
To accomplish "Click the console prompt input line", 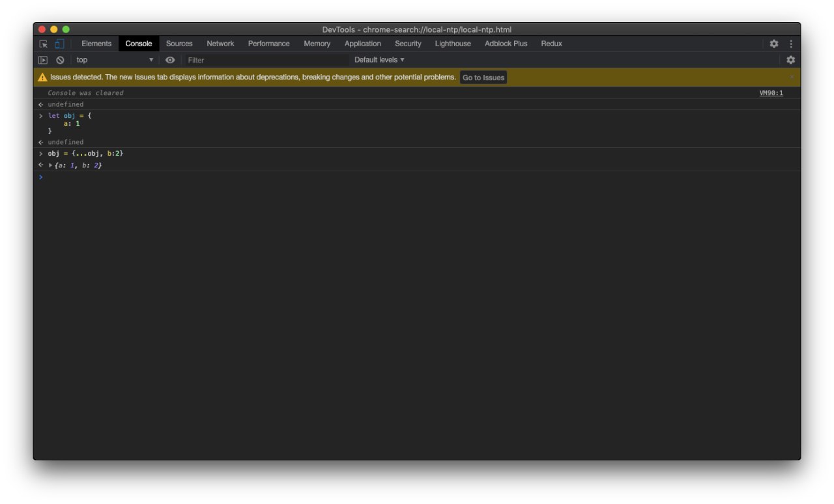I will coord(417,177).
